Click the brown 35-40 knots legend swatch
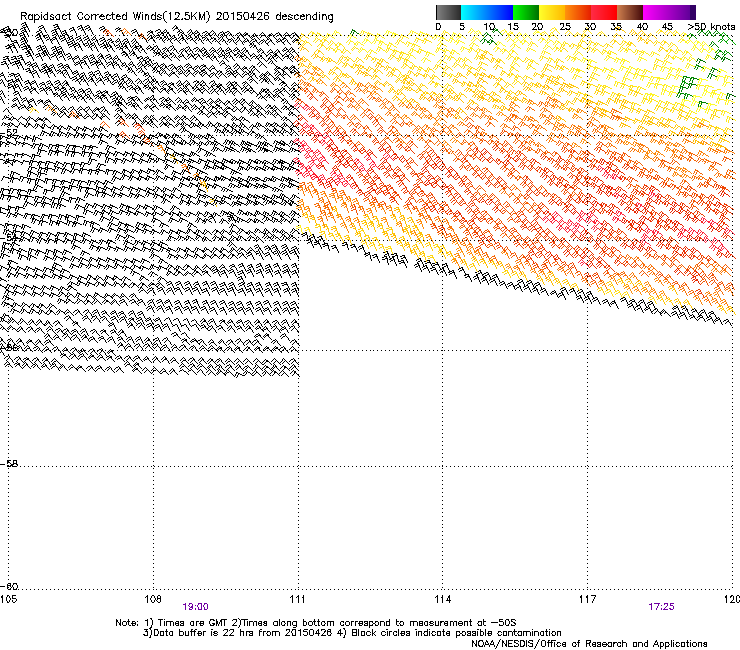The width and height of the screenshot is (740, 650). [x=630, y=12]
